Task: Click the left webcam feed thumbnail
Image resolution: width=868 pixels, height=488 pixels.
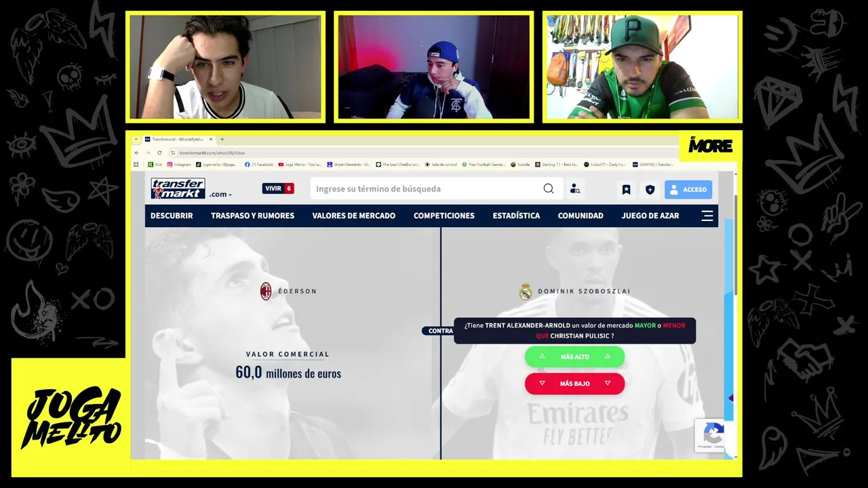Action: 226,67
